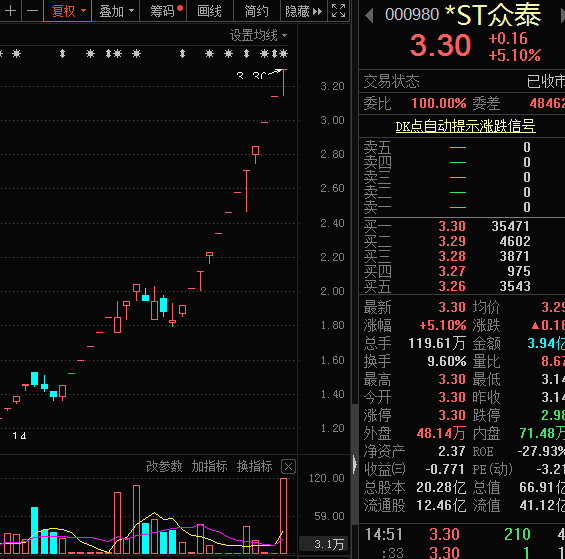This screenshot has height=559, width=565.
Task: Click the side panel collapse handle by the volume chart
Action: [x=355, y=465]
